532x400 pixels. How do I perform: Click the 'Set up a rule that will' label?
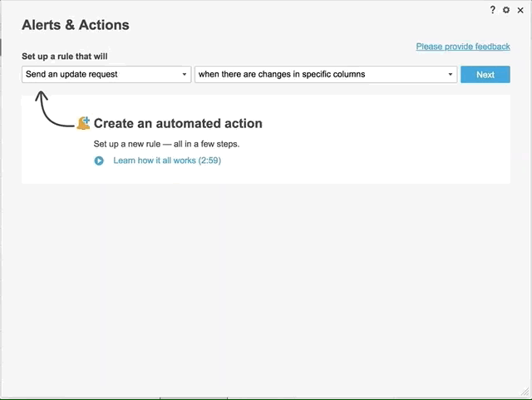pos(65,57)
